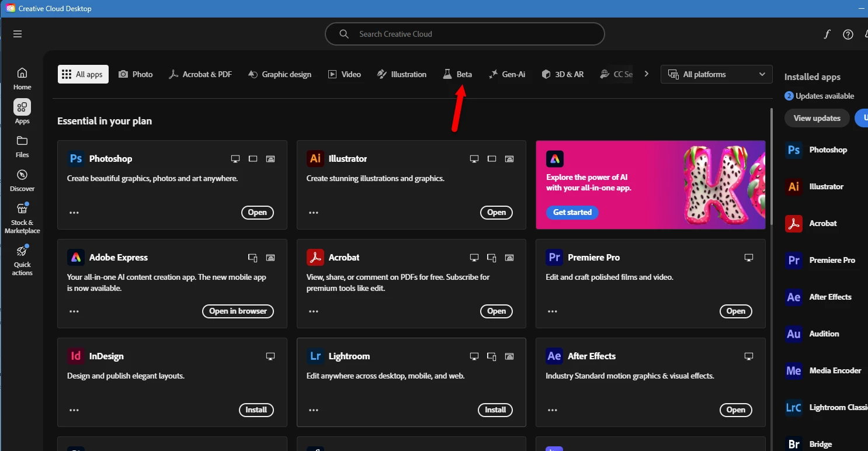
Task: Open After Effects card's three-dot menu
Action: [x=553, y=410]
